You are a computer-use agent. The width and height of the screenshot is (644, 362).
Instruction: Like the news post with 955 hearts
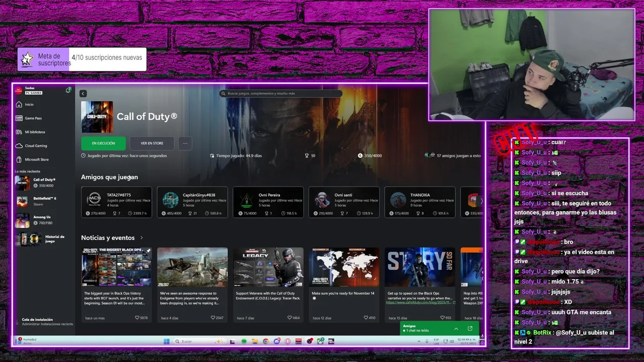click(446, 318)
